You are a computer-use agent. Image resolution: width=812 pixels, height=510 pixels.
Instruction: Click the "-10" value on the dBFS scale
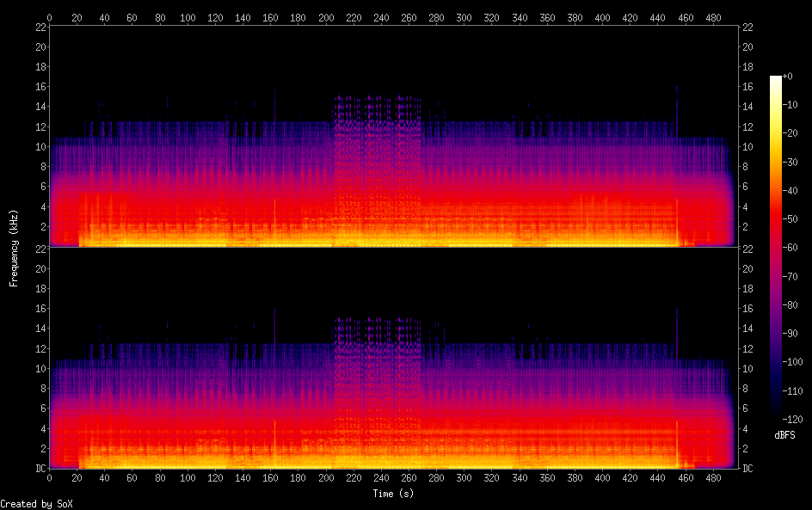click(x=790, y=105)
